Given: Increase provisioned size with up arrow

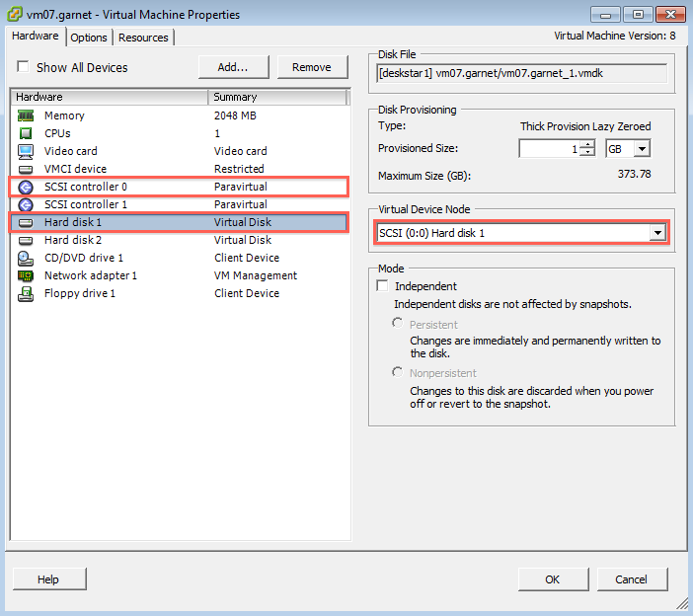Looking at the screenshot, I should click(587, 144).
